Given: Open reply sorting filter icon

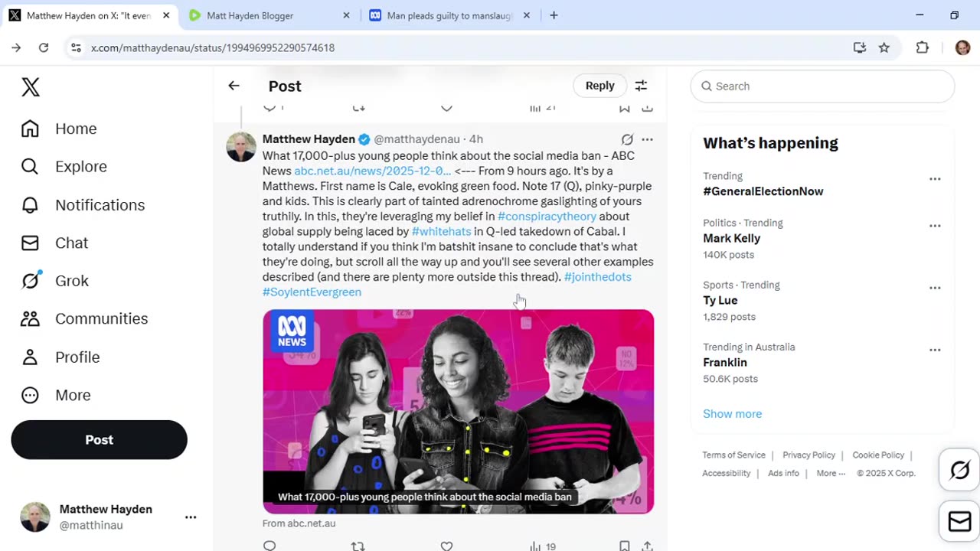Looking at the screenshot, I should 641,86.
